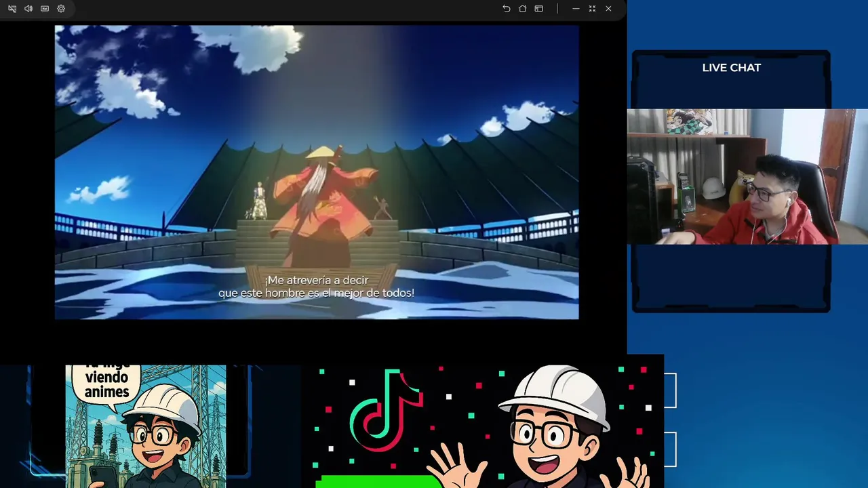Go to home screen icon
The width and height of the screenshot is (868, 488).
(523, 9)
